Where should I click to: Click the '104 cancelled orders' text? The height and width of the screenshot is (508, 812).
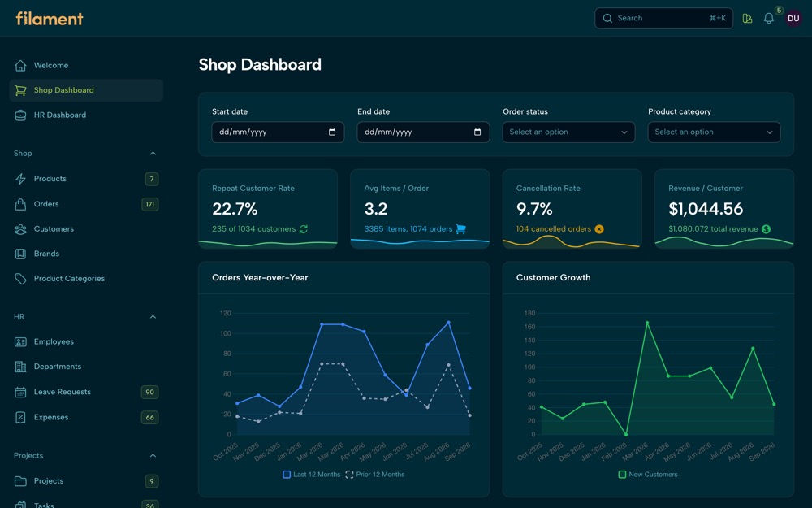[x=554, y=229]
